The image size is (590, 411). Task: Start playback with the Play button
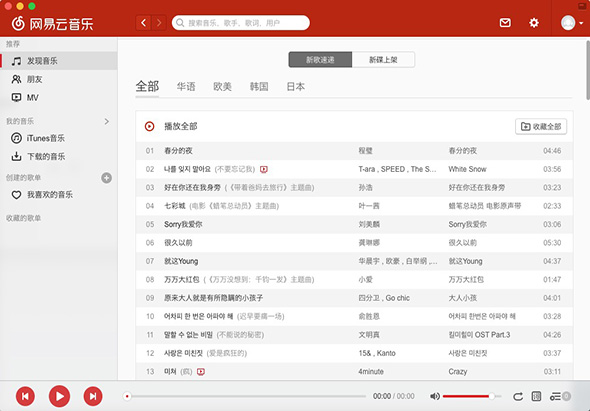coord(59,396)
